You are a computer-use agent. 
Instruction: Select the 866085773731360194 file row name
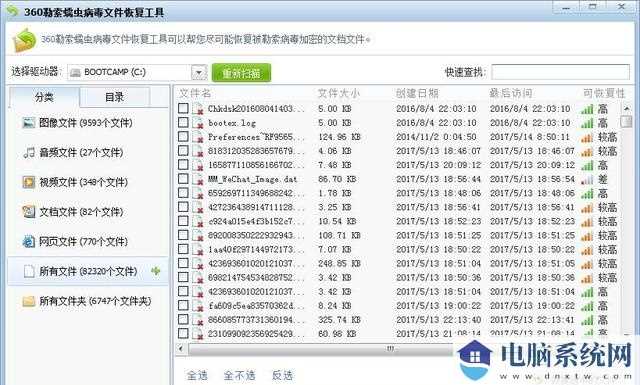[x=256, y=320]
